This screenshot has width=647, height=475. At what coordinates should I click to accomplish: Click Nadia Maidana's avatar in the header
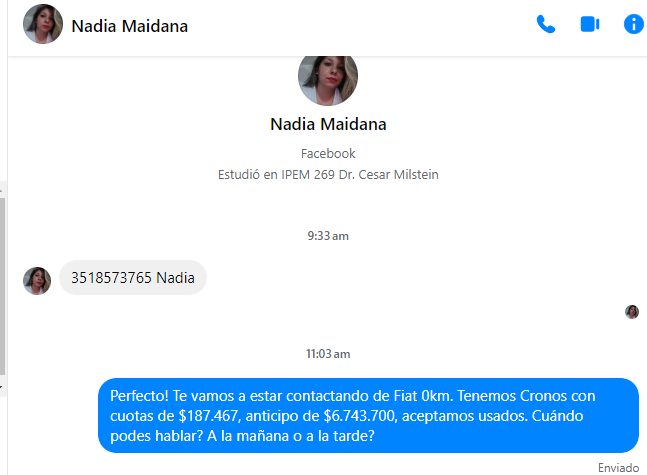coord(43,24)
